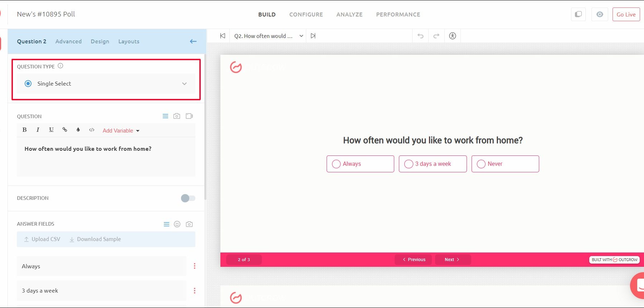Screen dimensions: 644x308
Task: Click the accessibility icon in the toolbar
Action: coord(452,36)
